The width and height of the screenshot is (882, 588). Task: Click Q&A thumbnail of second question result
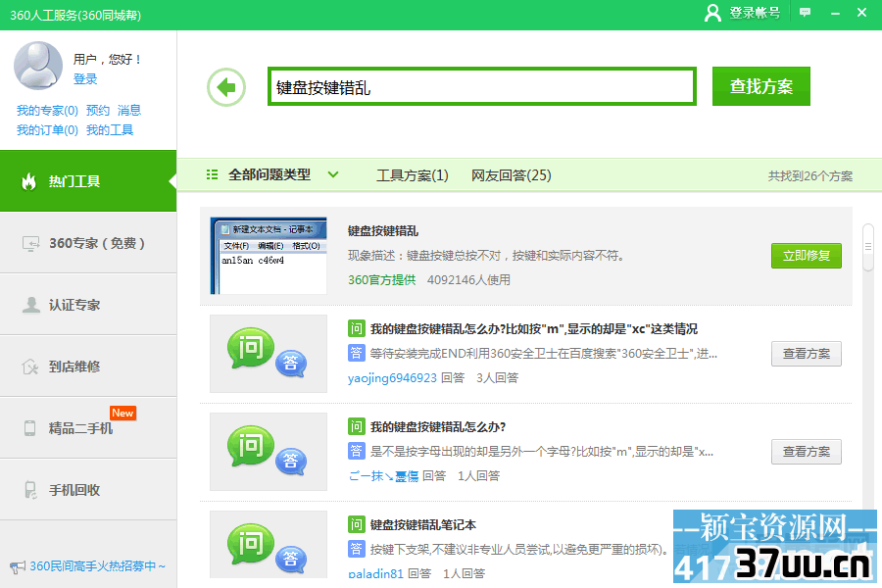tap(269, 452)
